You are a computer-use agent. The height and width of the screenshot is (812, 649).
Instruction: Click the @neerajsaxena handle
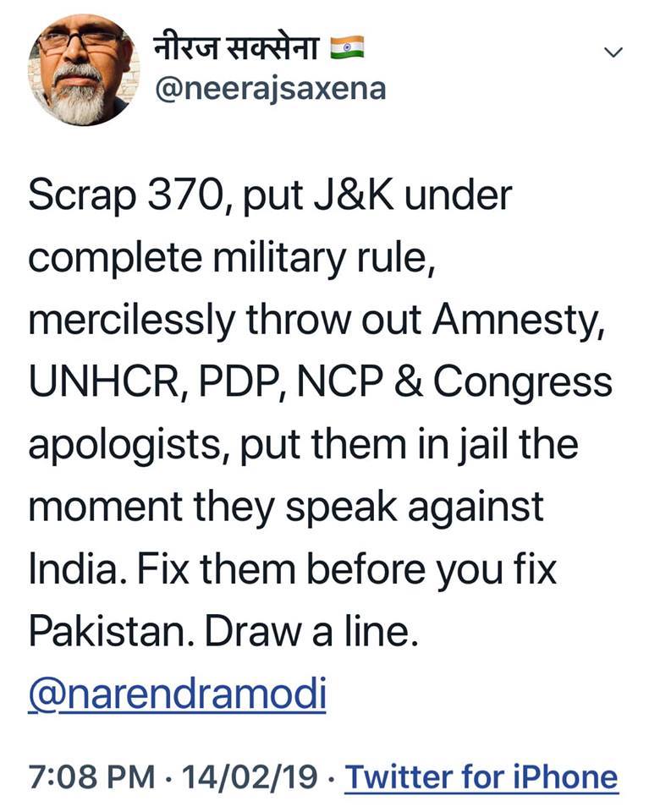[x=267, y=88]
